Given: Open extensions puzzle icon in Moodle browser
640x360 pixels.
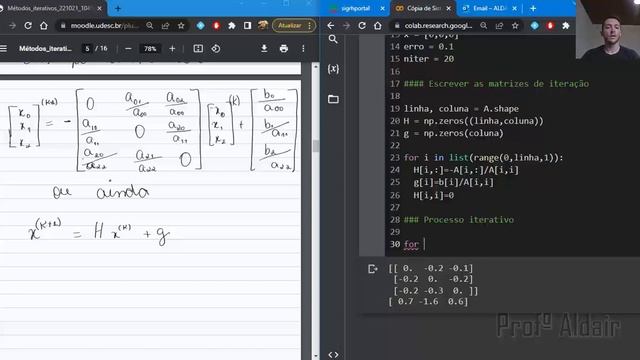Looking at the screenshot, I should pyautogui.click(x=232, y=26).
